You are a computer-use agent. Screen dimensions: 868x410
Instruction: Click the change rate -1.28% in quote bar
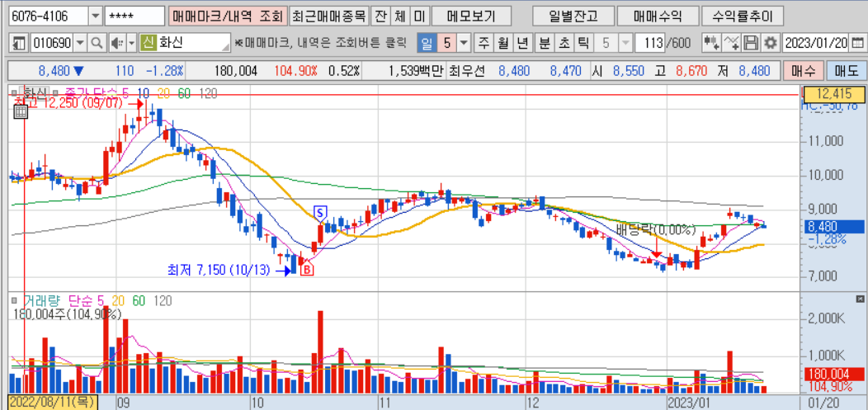(x=164, y=71)
